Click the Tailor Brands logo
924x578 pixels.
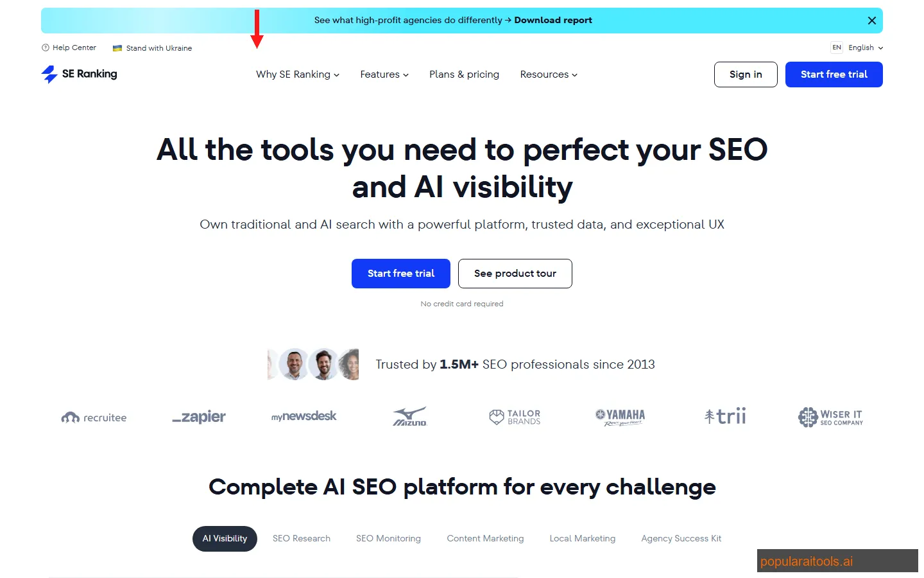(514, 416)
